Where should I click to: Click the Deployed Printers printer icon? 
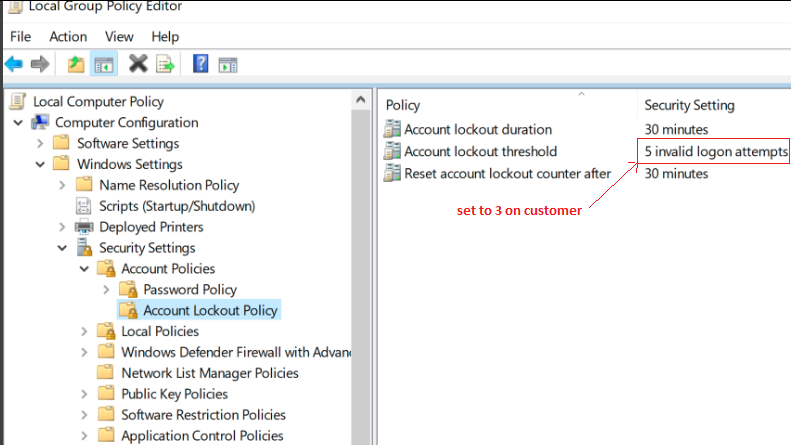84,227
